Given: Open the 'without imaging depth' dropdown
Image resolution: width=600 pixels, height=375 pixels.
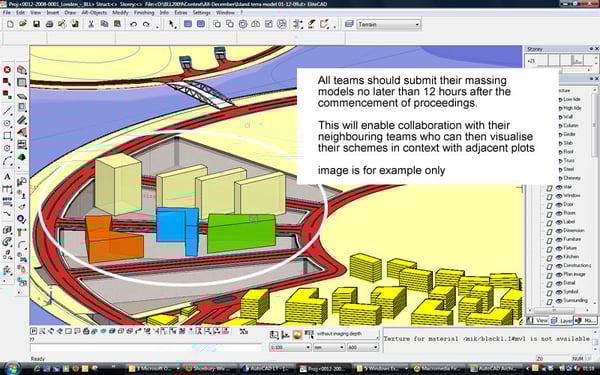Looking at the screenshot, I should click(347, 334).
